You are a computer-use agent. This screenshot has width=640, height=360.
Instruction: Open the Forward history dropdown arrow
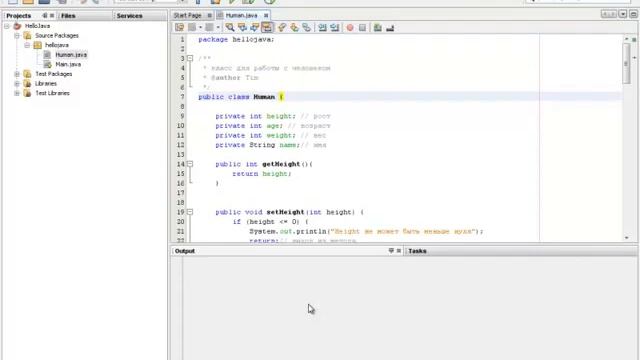point(218,27)
